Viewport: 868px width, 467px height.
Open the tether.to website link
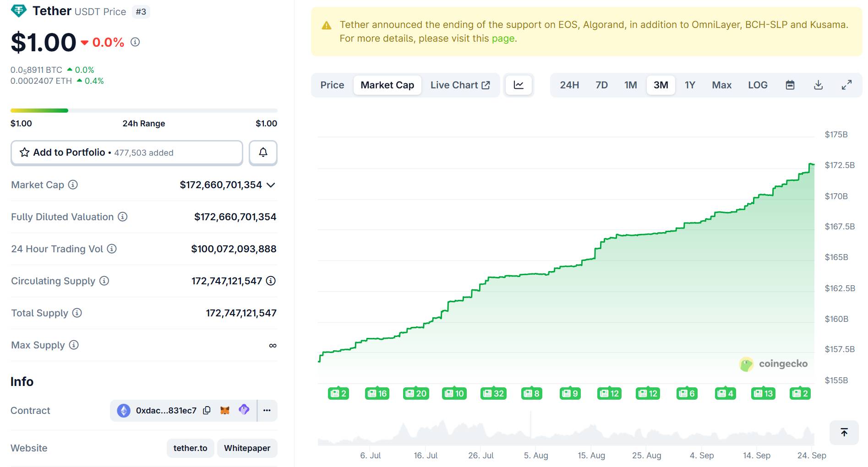point(190,448)
